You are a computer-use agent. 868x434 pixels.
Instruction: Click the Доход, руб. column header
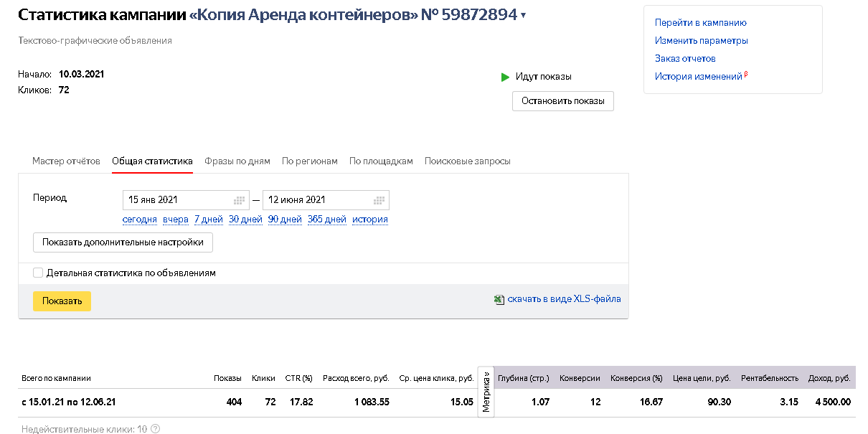[830, 379]
